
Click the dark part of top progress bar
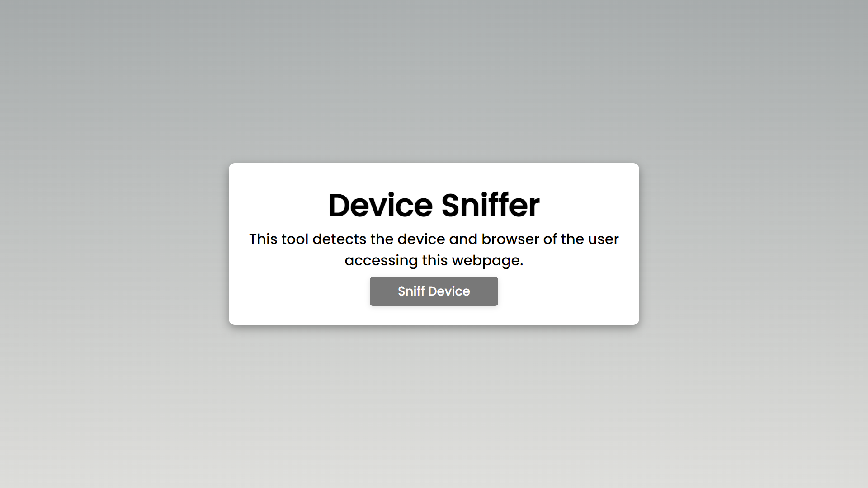tap(447, 0)
